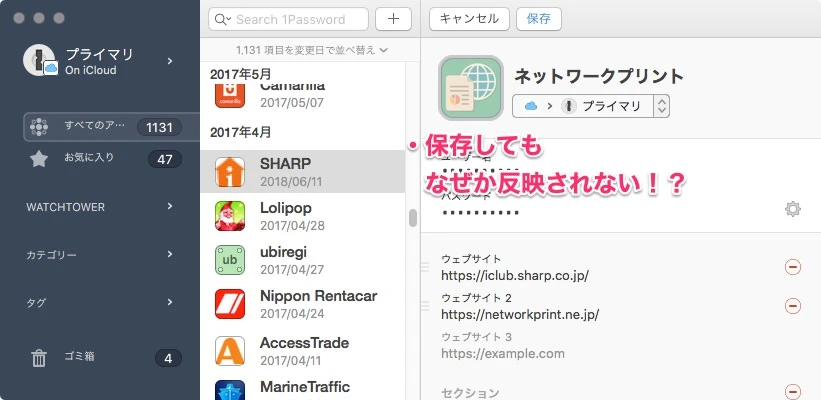821x400 pixels.
Task: Click the password generator gear icon
Action: [x=793, y=209]
